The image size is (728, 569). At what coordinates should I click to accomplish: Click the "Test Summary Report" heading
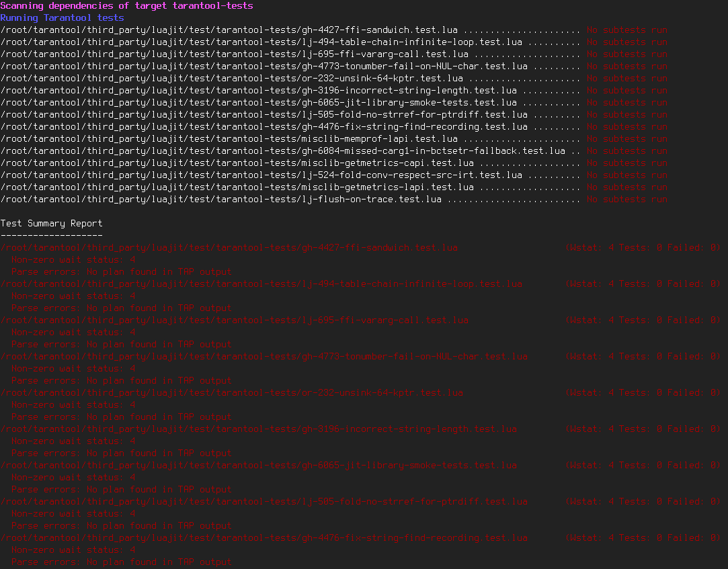[x=52, y=223]
